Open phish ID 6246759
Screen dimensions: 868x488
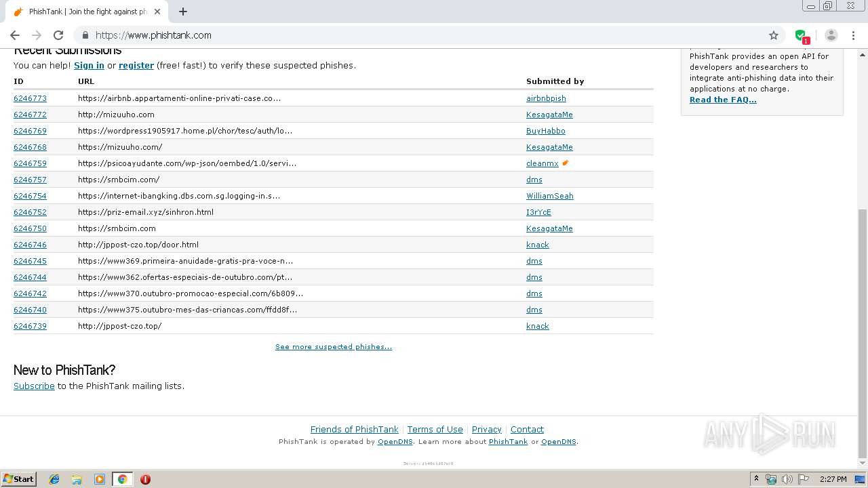click(30, 163)
